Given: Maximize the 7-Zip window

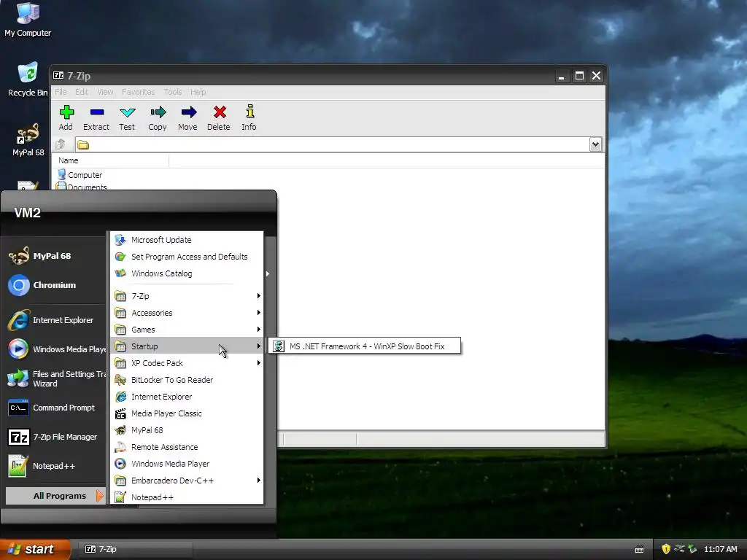Looking at the screenshot, I should (x=579, y=76).
